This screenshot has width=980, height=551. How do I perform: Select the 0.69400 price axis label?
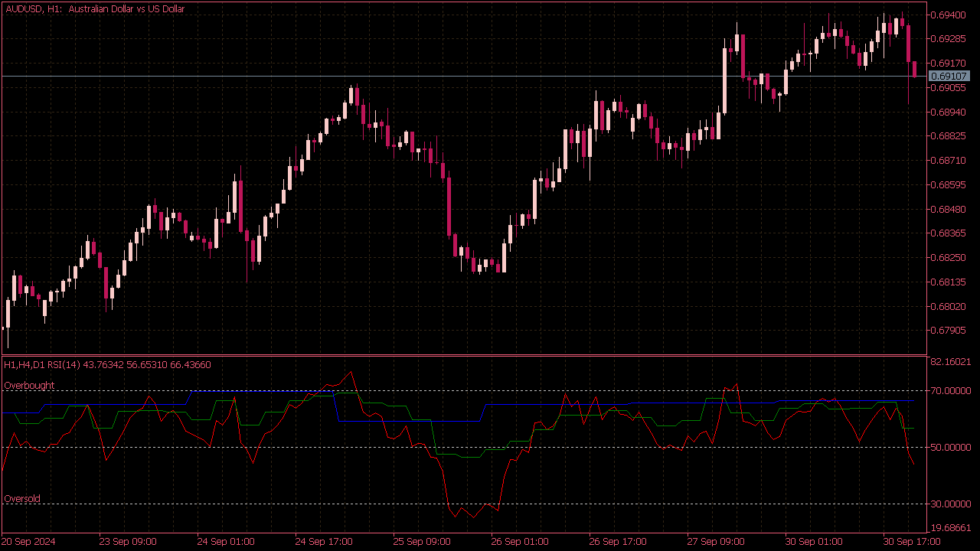949,15
